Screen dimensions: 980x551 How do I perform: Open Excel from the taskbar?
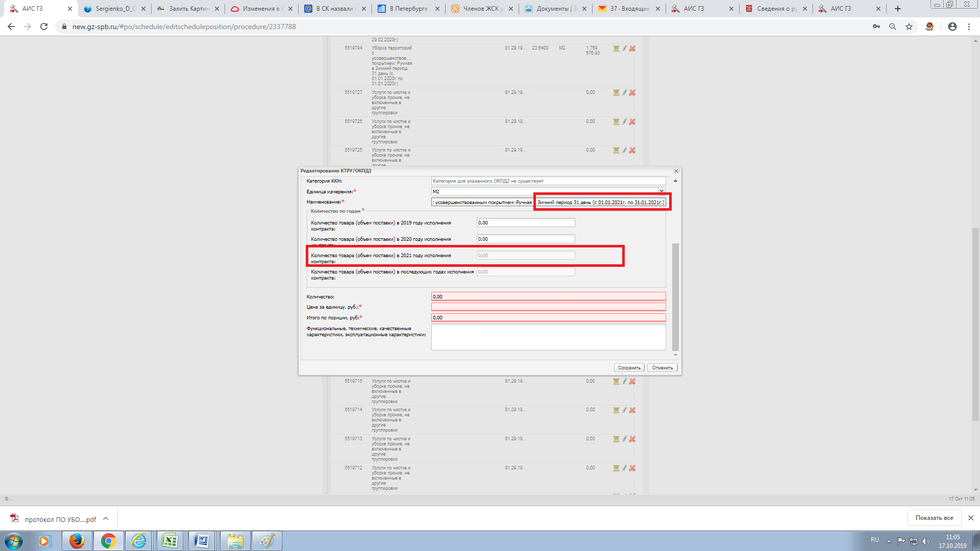[170, 541]
